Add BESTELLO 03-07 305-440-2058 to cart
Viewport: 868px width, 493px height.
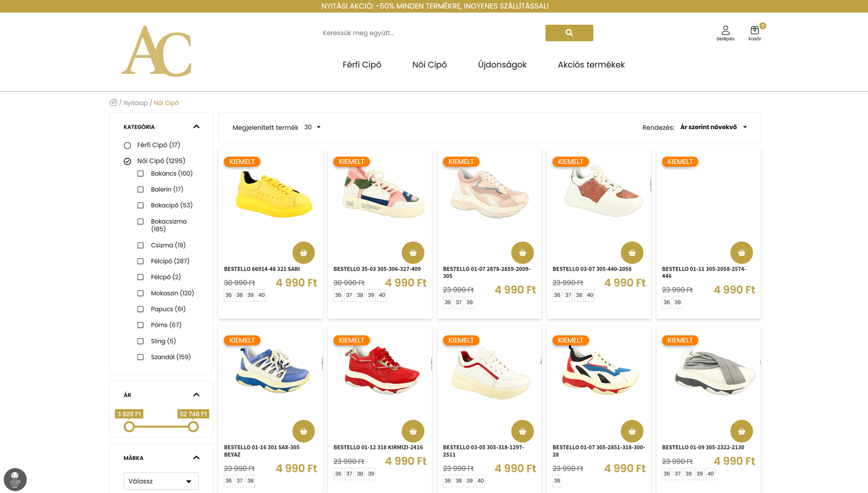point(632,252)
